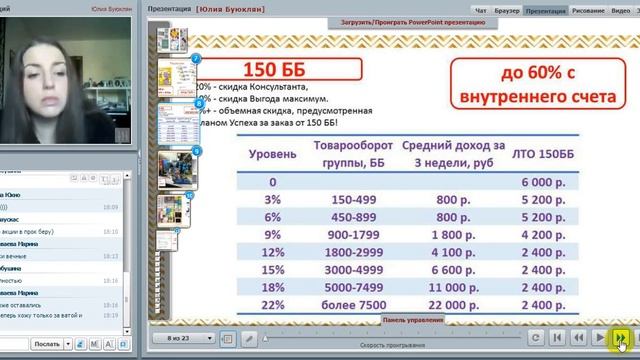Open the Видео tab
Screen dimensions: 640x360
[620, 11]
